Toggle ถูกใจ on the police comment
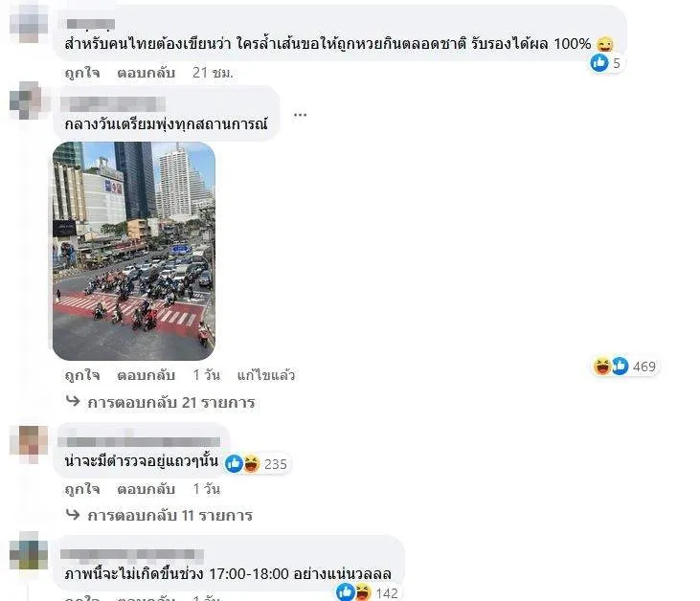Screen dimensions: 700x601 click(82, 489)
